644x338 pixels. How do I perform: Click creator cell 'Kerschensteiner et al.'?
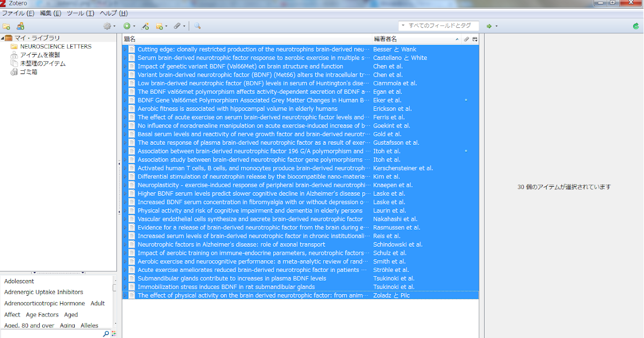click(x=402, y=168)
